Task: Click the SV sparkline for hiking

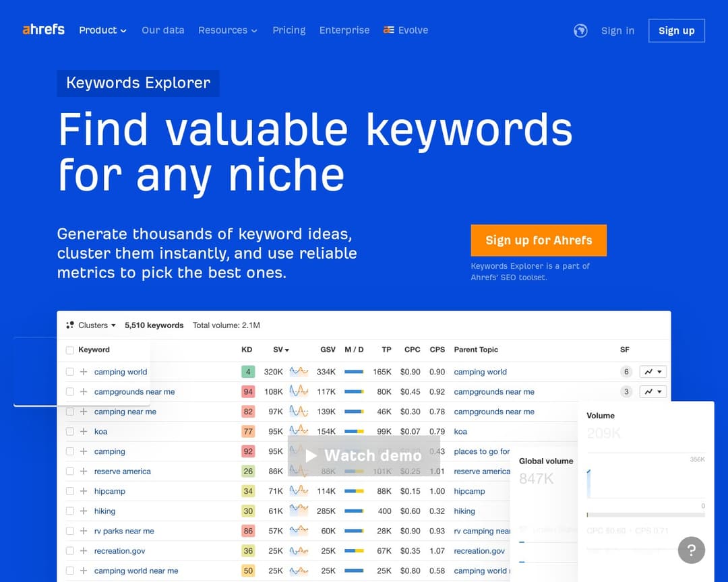Action: click(x=298, y=511)
